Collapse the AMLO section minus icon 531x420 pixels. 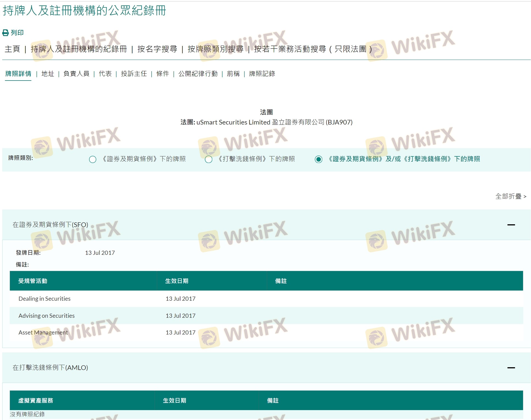point(511,368)
